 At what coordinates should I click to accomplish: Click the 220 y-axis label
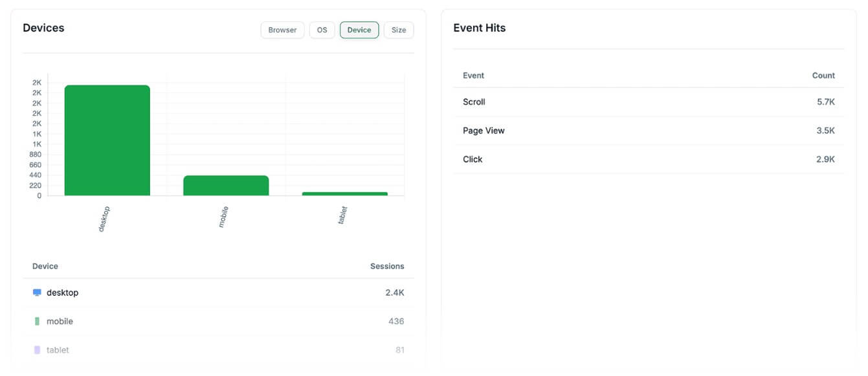click(36, 185)
